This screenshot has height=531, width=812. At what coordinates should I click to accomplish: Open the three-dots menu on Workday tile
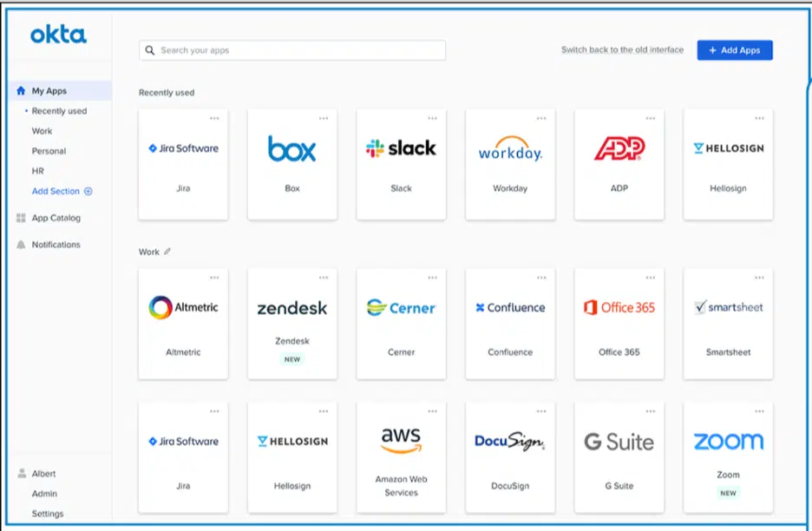click(541, 118)
